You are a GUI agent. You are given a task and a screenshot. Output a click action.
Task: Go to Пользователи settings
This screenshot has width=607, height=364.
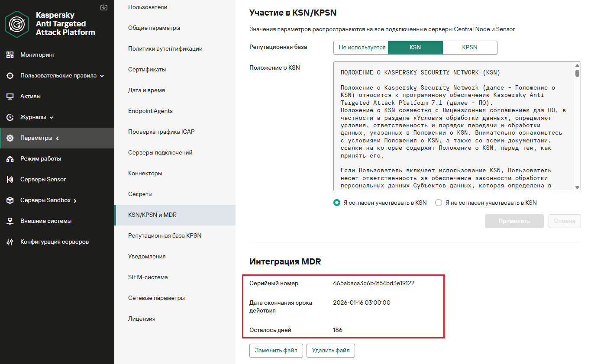175,7
